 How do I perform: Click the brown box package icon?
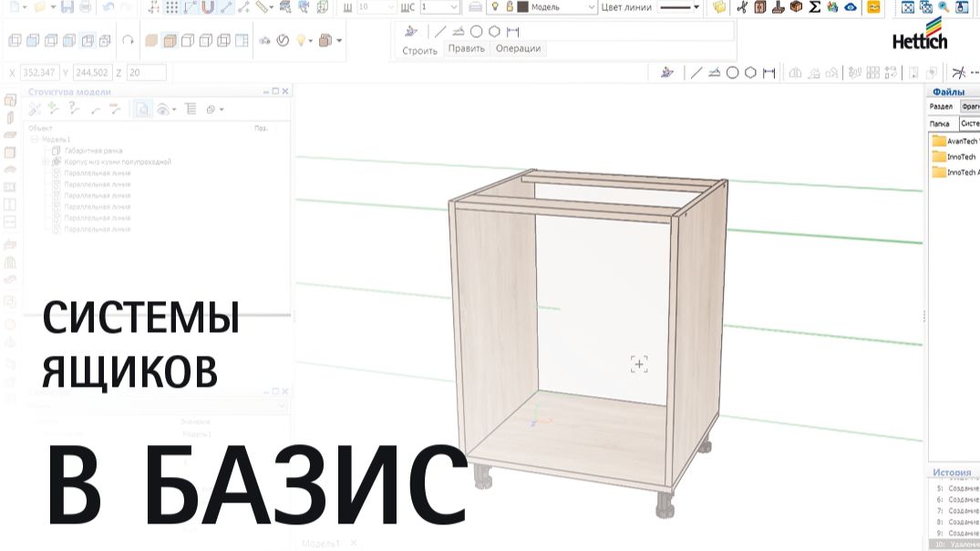(796, 7)
